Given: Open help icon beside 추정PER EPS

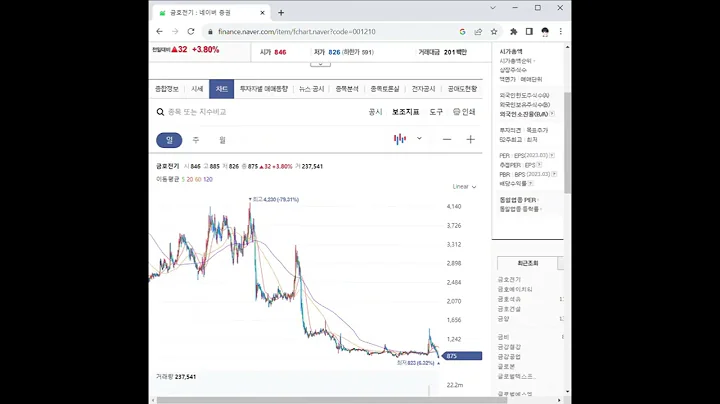Looking at the screenshot, I should coord(539,165).
